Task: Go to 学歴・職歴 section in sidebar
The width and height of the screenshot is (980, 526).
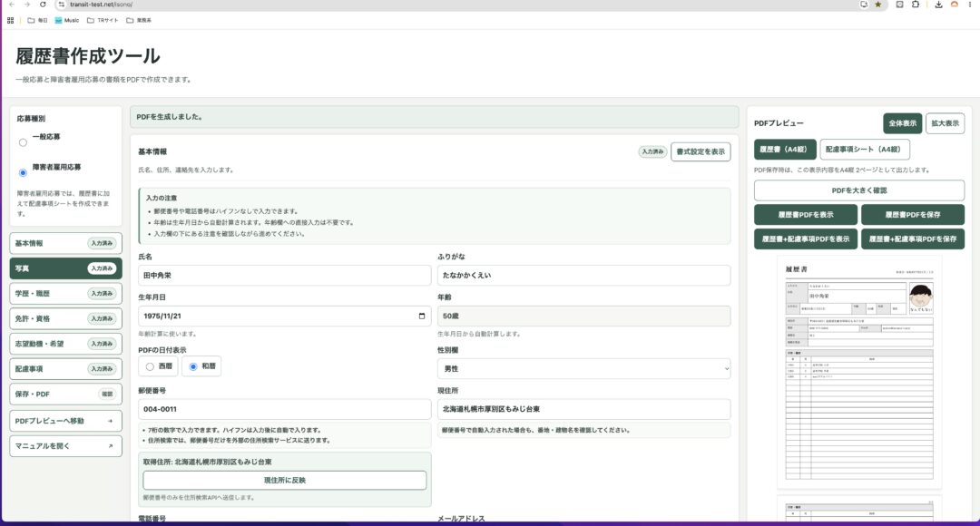Action: tap(65, 294)
